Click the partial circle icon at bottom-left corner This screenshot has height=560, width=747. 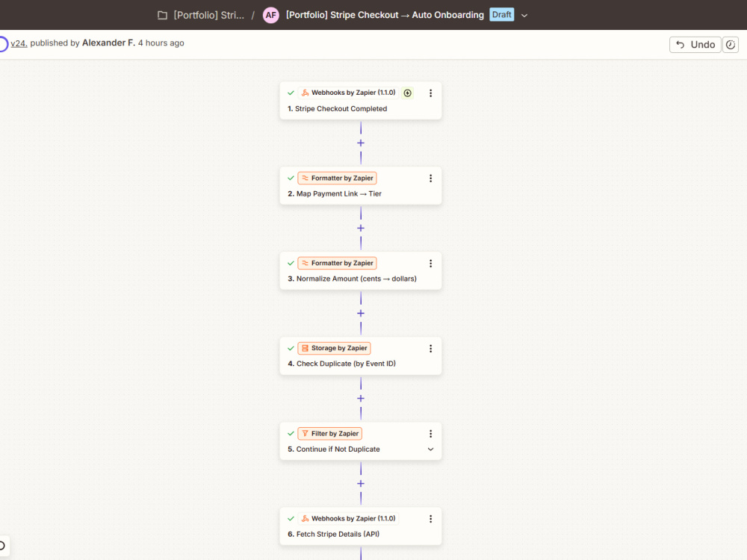[2, 546]
